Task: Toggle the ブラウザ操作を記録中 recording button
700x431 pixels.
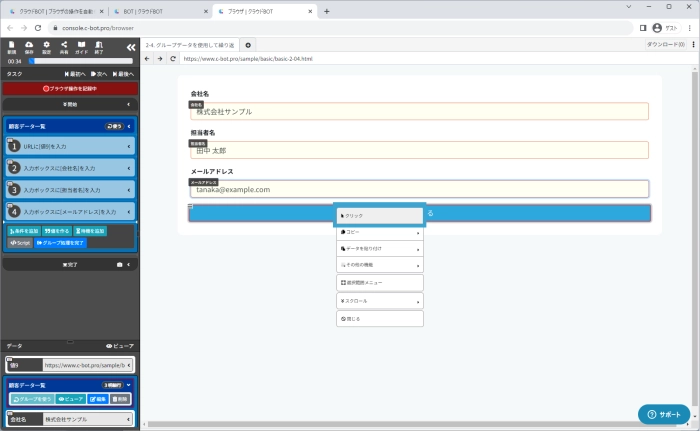Action: [x=70, y=88]
